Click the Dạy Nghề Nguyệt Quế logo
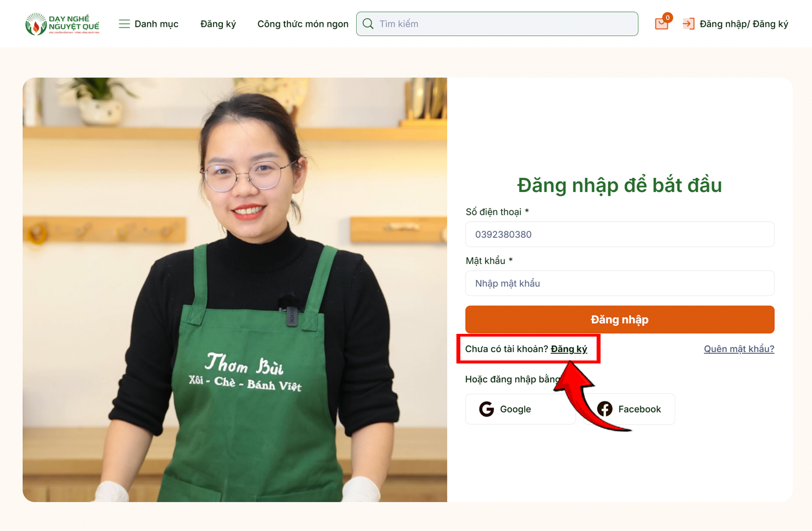Image resolution: width=812 pixels, height=531 pixels. (x=62, y=24)
